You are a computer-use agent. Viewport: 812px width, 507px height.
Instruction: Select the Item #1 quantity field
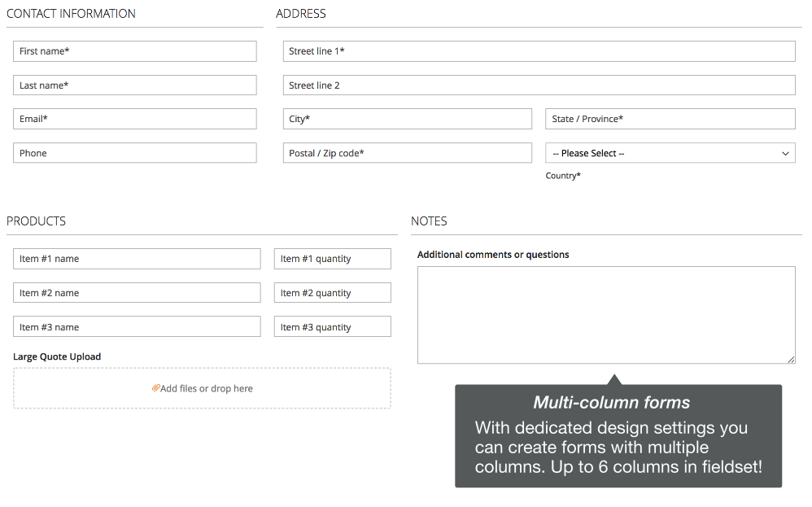coord(333,259)
